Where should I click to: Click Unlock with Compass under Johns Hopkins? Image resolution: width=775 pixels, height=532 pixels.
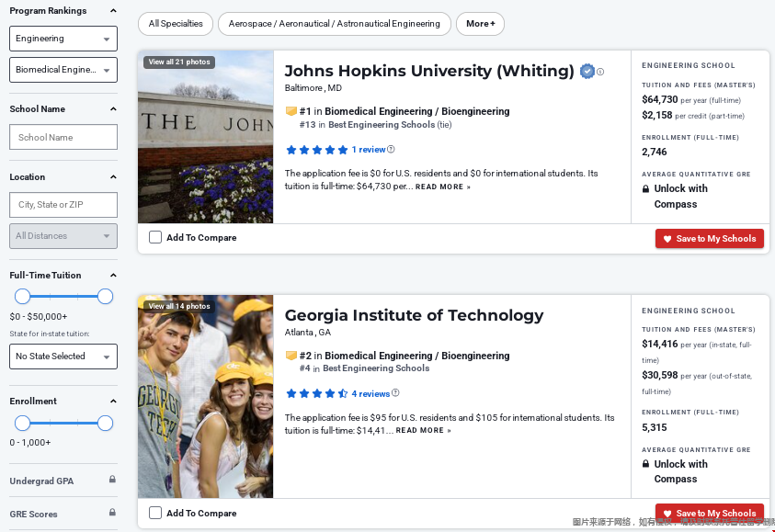(680, 196)
